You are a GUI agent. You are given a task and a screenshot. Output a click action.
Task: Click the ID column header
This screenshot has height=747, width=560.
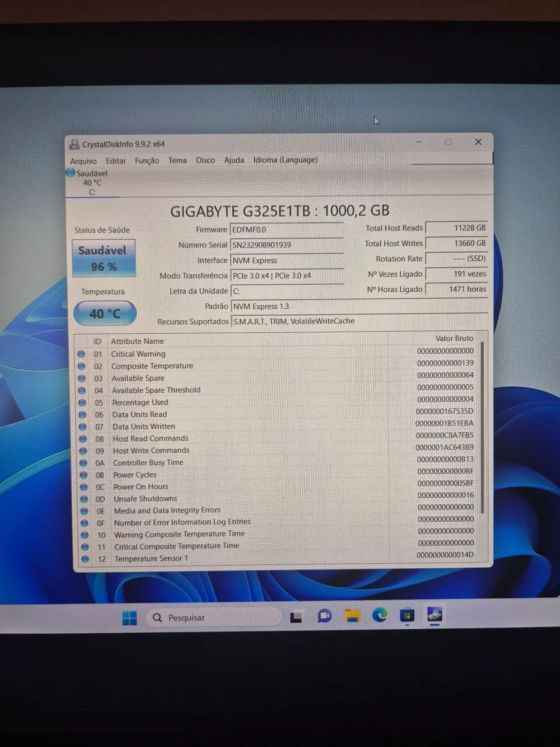(97, 341)
